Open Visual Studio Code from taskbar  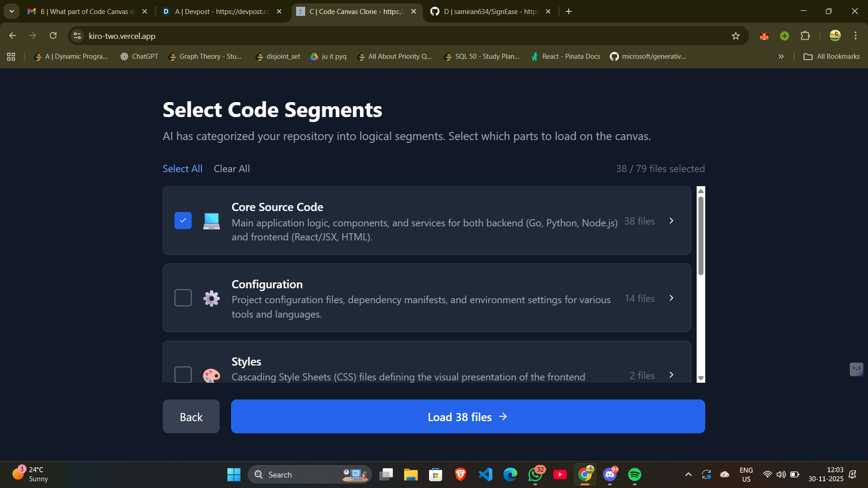(485, 474)
